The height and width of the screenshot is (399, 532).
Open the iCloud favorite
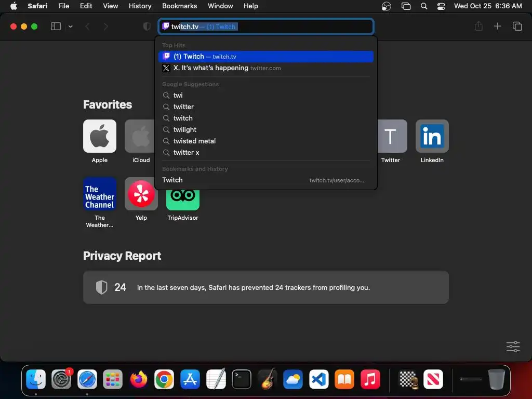click(141, 136)
